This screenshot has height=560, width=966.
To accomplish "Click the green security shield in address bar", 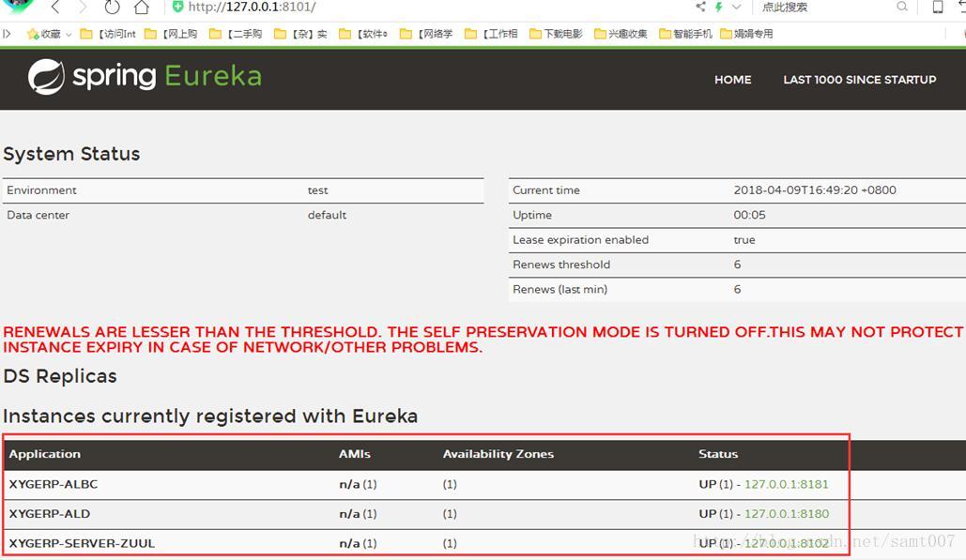I will 178,7.
